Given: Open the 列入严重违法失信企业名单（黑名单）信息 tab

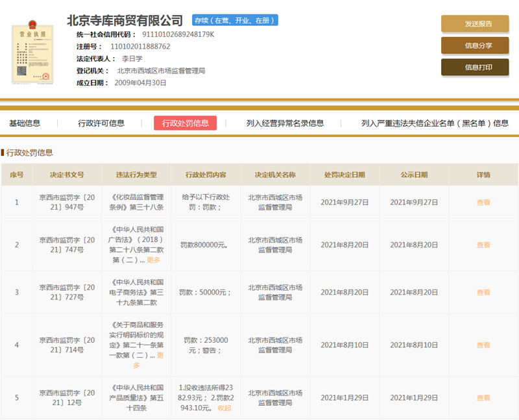Looking at the screenshot, I should [435, 123].
